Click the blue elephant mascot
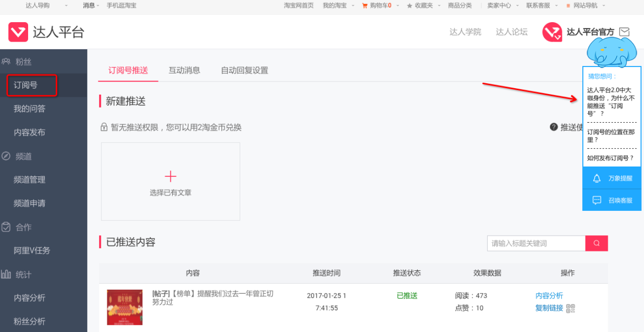Image resolution: width=644 pixels, height=332 pixels. click(x=611, y=51)
